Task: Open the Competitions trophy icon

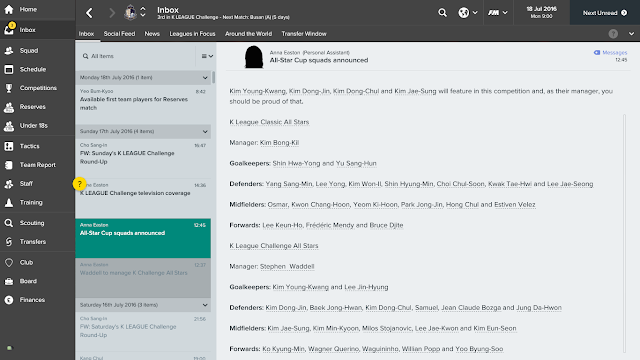Action: 9,88
